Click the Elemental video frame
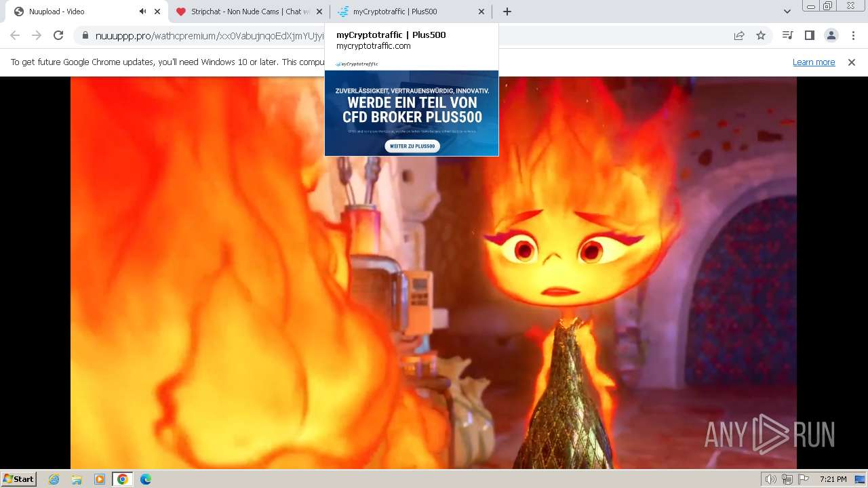The height and width of the screenshot is (488, 868). pyautogui.click(x=433, y=272)
